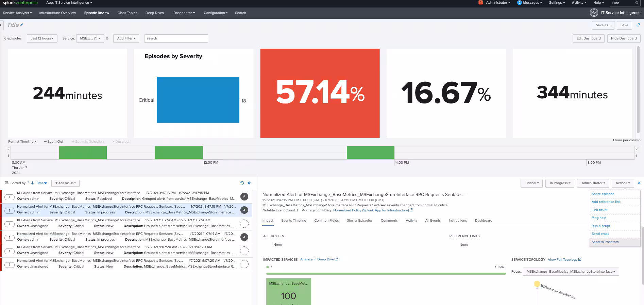Screen dimensions: 644x305
Task: Click the Find search magnifier icon
Action: (637, 3)
